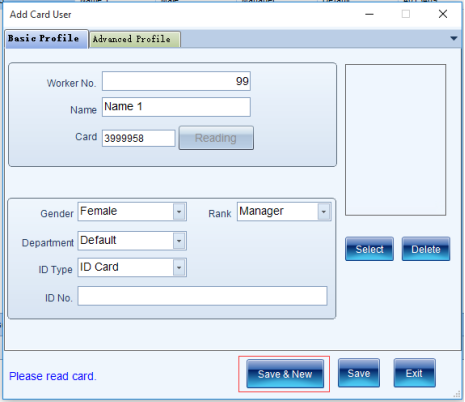Open the Advanced Profile tab
This screenshot has width=465, height=402.
[x=135, y=39]
